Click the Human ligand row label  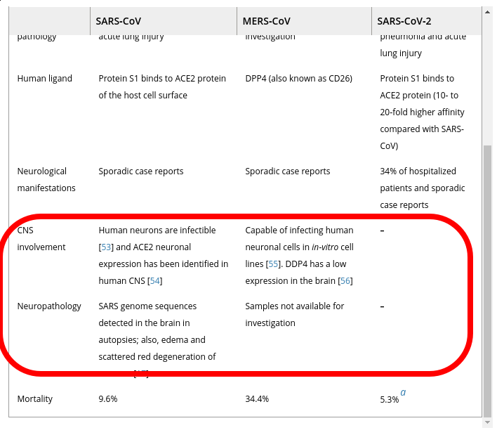tap(45, 79)
